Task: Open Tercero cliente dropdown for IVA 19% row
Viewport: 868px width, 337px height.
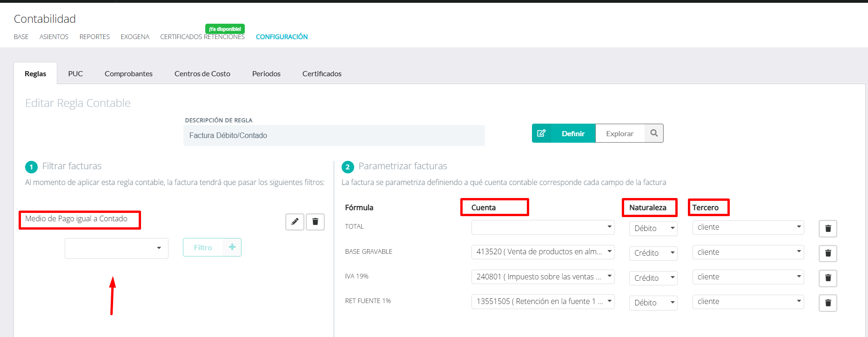Action: [748, 277]
